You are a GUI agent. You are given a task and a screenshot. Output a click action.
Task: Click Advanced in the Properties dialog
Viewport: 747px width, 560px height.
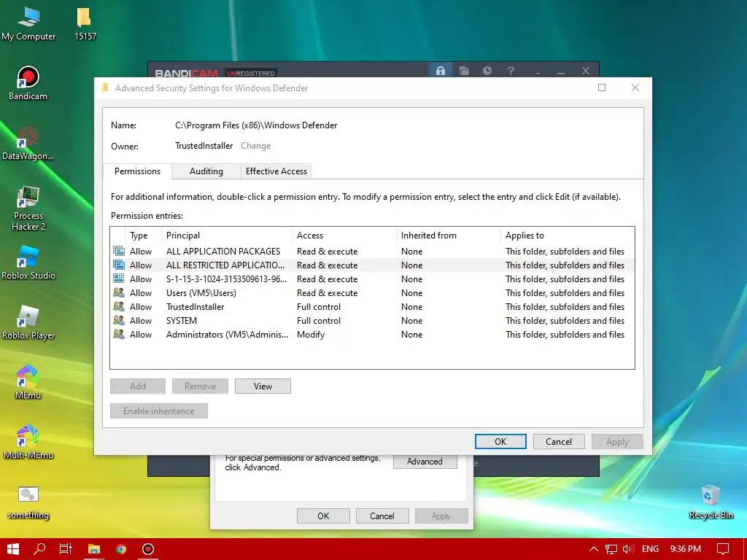[425, 462]
